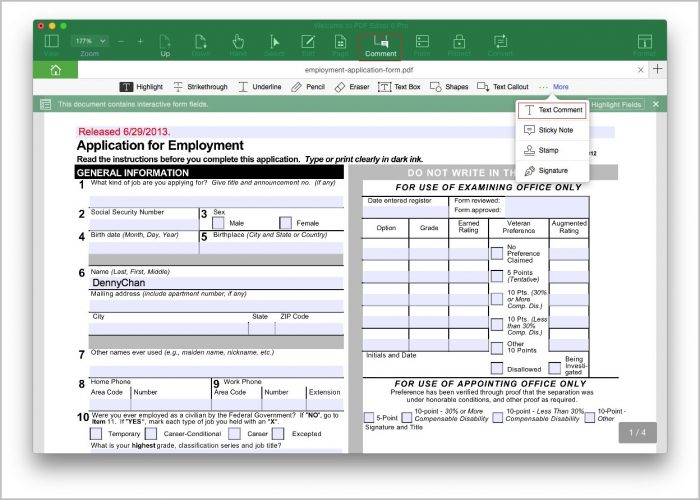Go to the Home tab
700x500 pixels.
[55, 70]
